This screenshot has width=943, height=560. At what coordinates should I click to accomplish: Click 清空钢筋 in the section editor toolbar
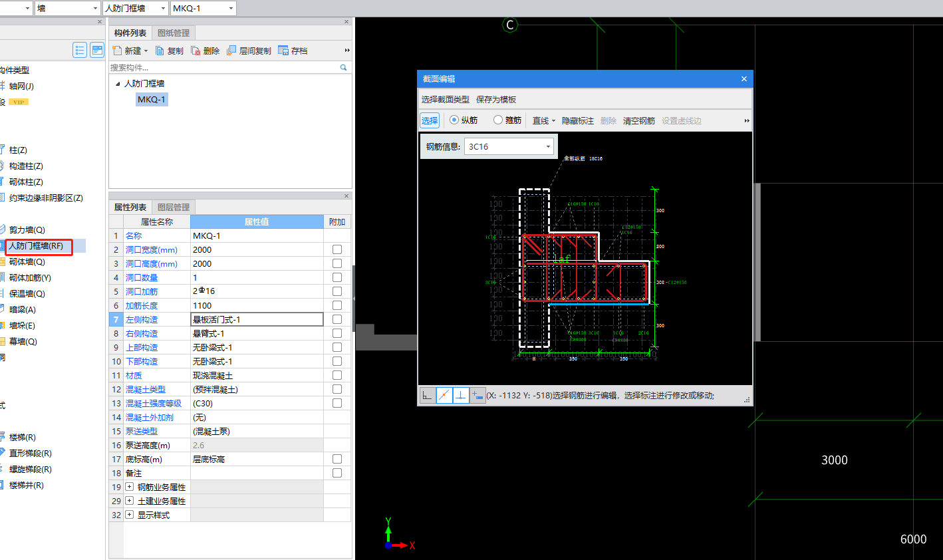[639, 120]
